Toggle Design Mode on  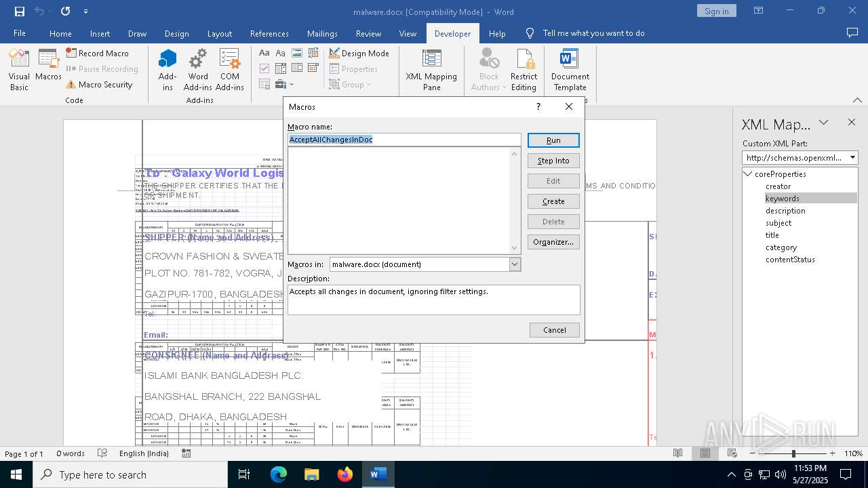[359, 53]
